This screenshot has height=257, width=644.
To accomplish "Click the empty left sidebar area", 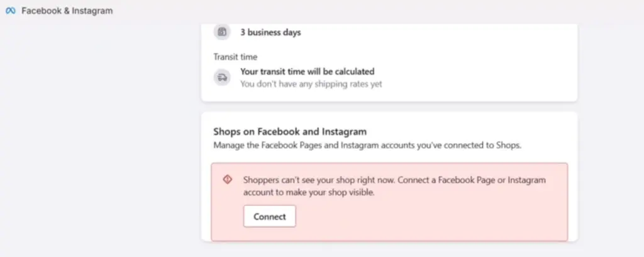I will 94,138.
